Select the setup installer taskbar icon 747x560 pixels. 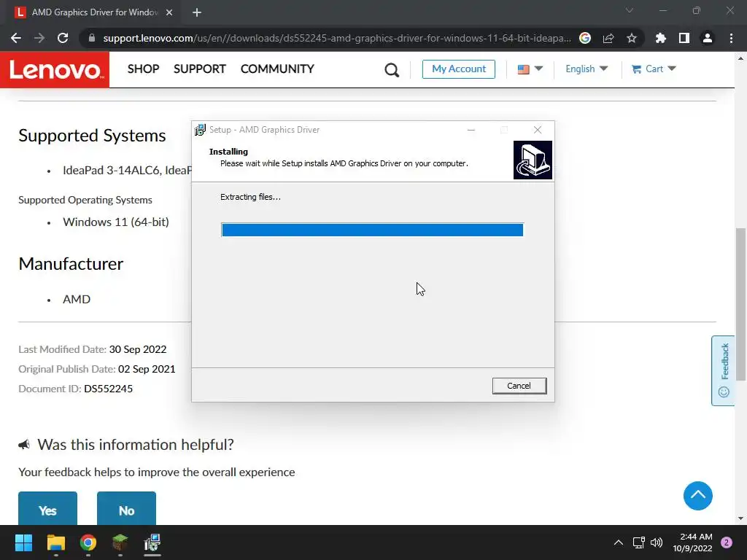[x=152, y=542]
